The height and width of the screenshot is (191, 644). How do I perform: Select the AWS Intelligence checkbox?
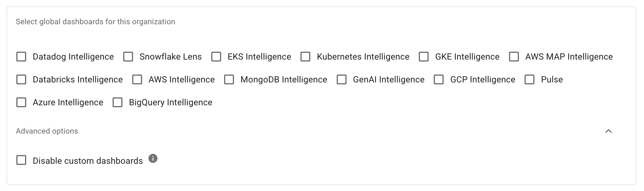pyautogui.click(x=137, y=80)
